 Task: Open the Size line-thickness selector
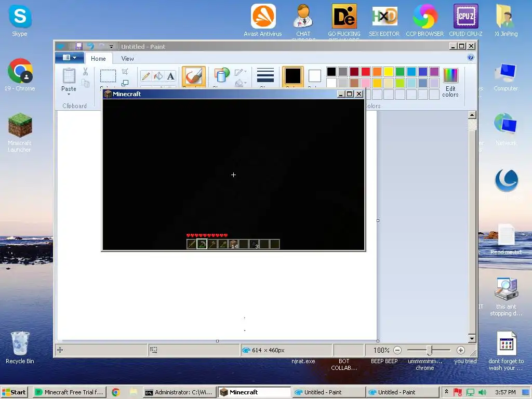tap(265, 75)
